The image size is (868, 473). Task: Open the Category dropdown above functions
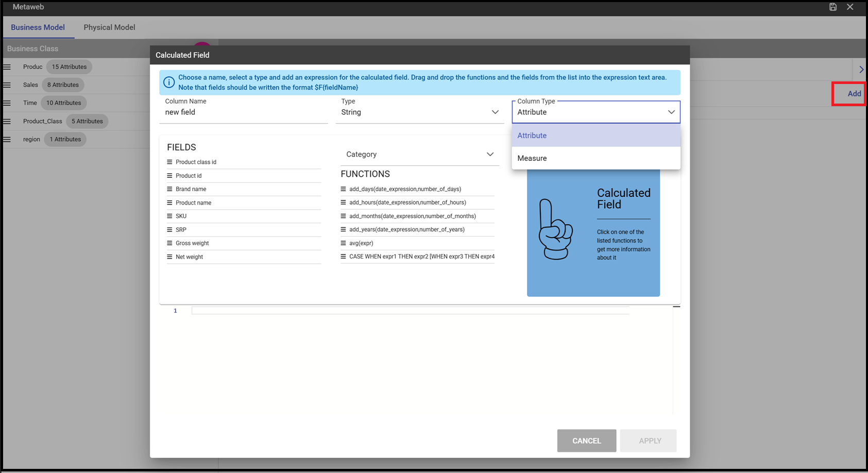tap(420, 155)
